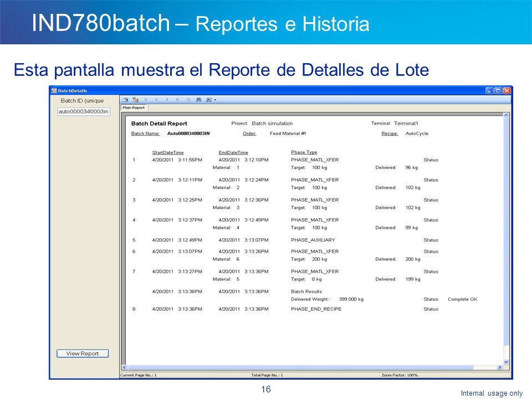Maximize the BatchDetails window

click(x=498, y=90)
